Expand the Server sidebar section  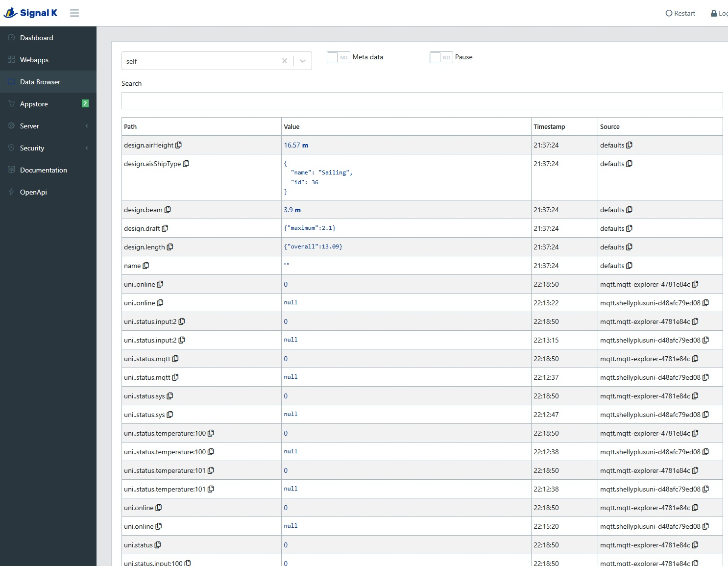[48, 126]
